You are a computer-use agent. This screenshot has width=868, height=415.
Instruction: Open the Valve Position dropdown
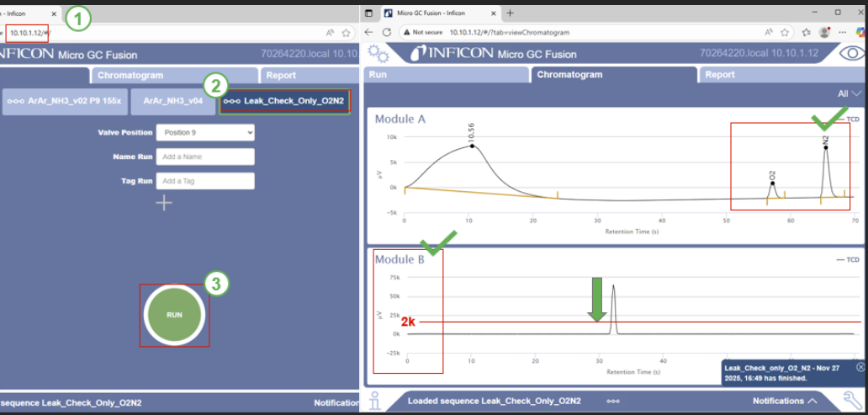[x=206, y=132]
